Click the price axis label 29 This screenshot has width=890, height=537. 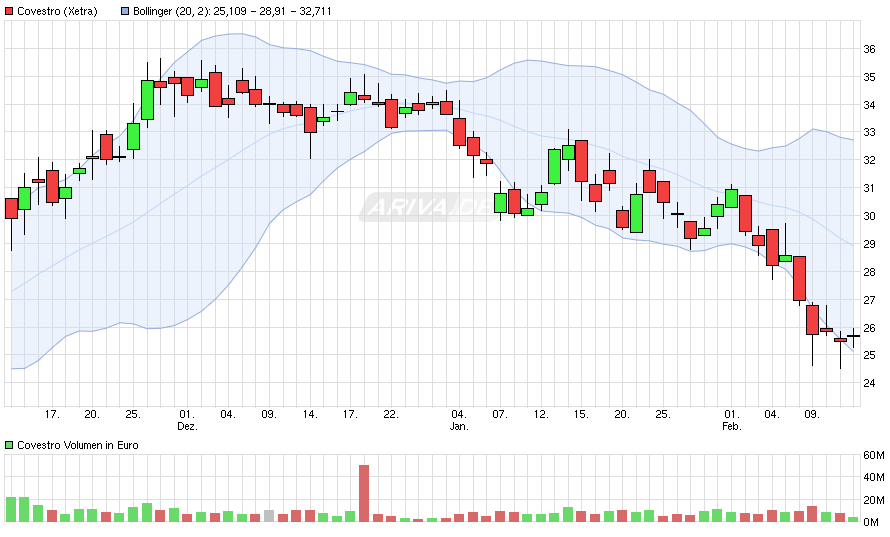point(869,244)
